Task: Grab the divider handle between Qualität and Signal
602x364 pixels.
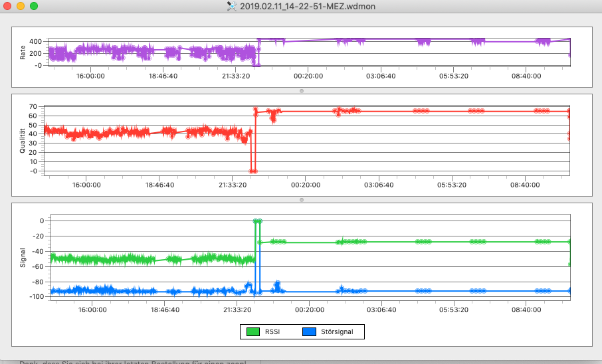Action: [301, 199]
